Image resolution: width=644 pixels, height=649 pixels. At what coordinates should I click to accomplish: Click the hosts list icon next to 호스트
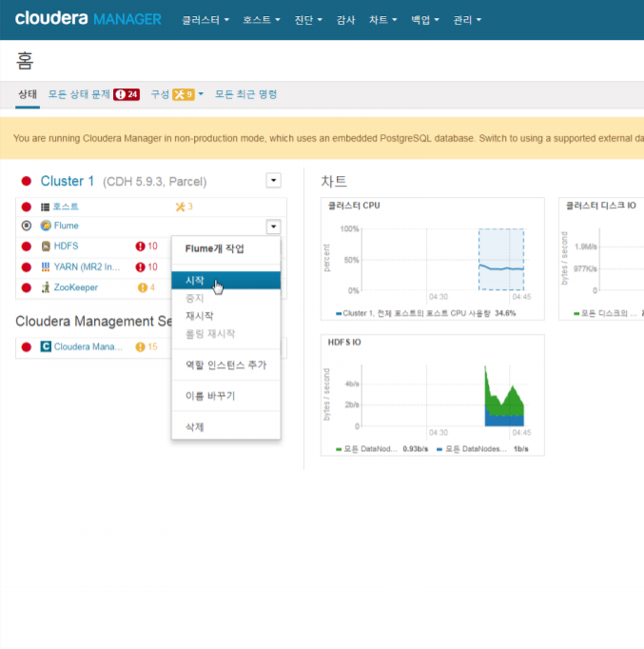(45, 206)
